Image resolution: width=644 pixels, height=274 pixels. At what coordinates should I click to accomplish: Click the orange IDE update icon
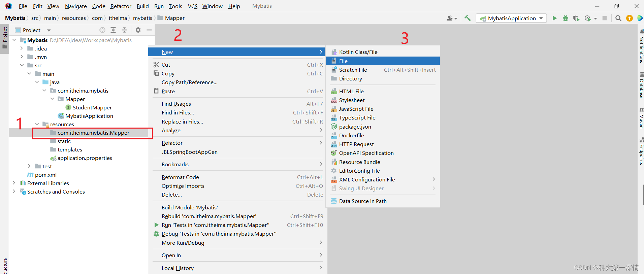pos(630,18)
